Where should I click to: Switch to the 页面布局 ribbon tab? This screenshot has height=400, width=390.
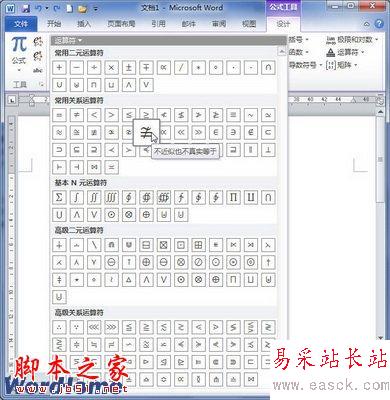tap(121, 24)
